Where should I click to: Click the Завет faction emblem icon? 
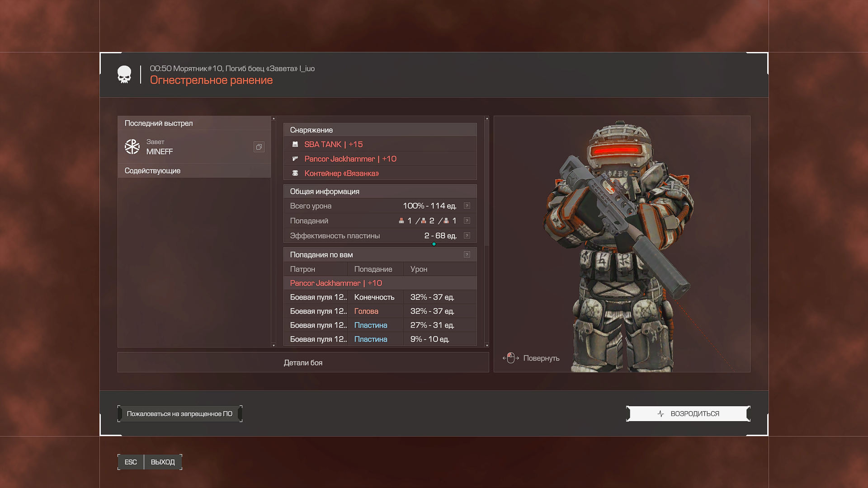[x=132, y=147]
